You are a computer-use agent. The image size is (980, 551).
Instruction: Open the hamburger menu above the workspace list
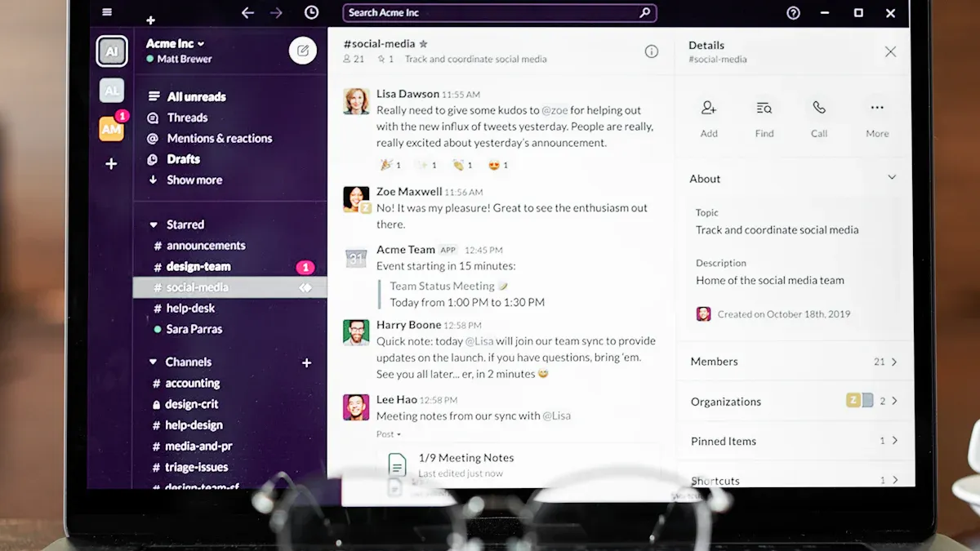coord(107,12)
